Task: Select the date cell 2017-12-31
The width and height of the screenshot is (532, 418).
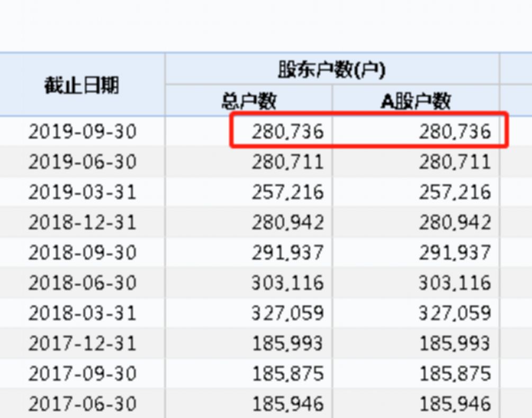Action: 83,343
